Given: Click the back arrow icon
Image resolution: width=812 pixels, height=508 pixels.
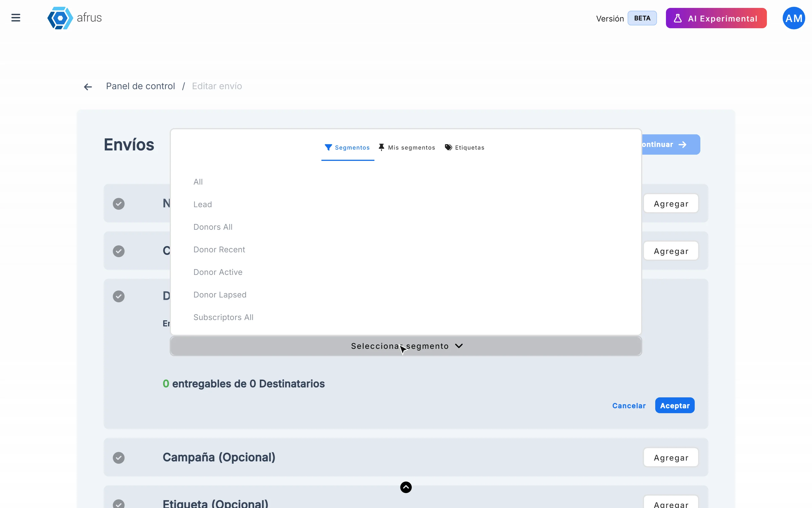Looking at the screenshot, I should click(88, 87).
